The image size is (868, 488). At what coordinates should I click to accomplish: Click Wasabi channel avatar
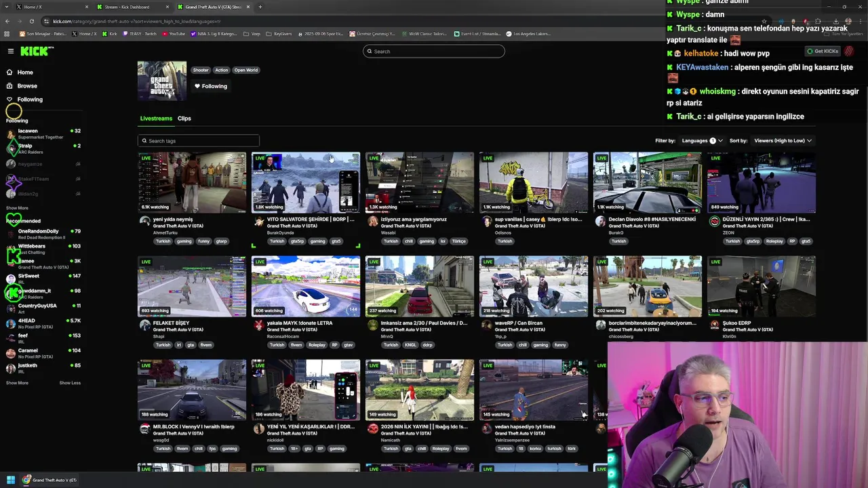click(x=372, y=222)
